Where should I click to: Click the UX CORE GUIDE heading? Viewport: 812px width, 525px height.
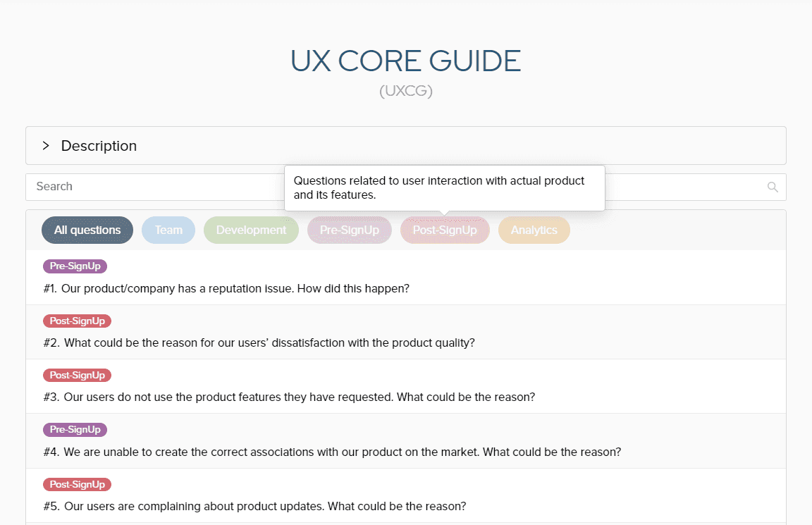tap(405, 61)
